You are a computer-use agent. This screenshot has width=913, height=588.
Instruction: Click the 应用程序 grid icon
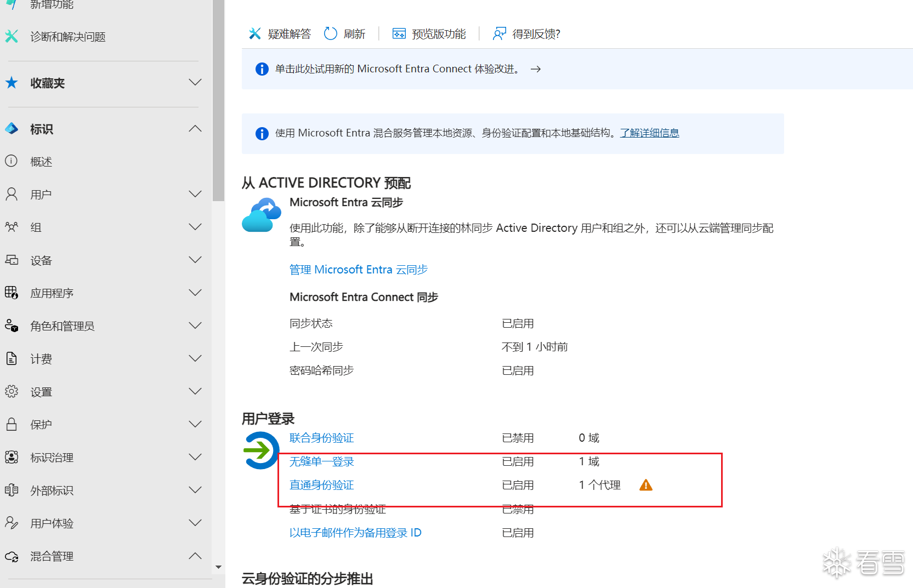pyautogui.click(x=12, y=293)
